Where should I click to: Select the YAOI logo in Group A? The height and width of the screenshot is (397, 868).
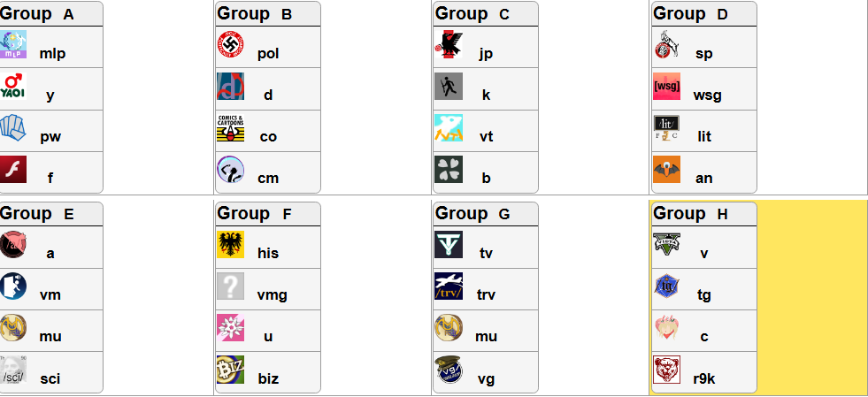12,87
